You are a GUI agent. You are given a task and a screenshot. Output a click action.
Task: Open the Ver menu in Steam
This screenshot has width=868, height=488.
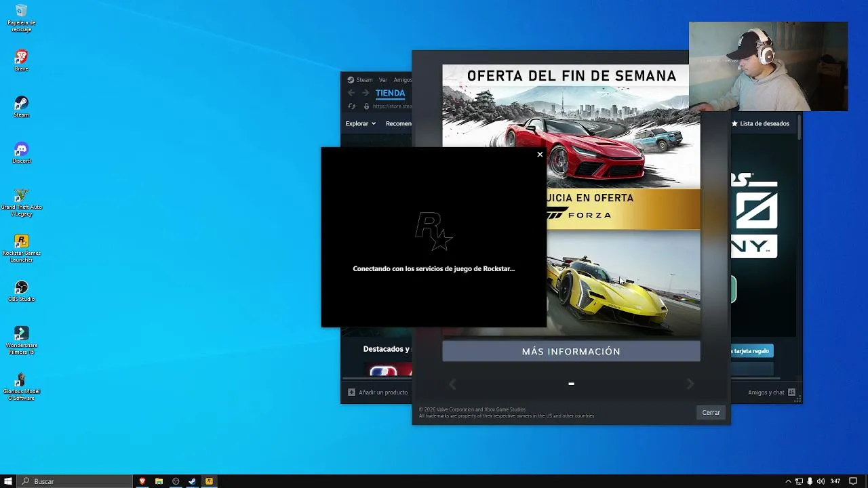click(x=383, y=80)
